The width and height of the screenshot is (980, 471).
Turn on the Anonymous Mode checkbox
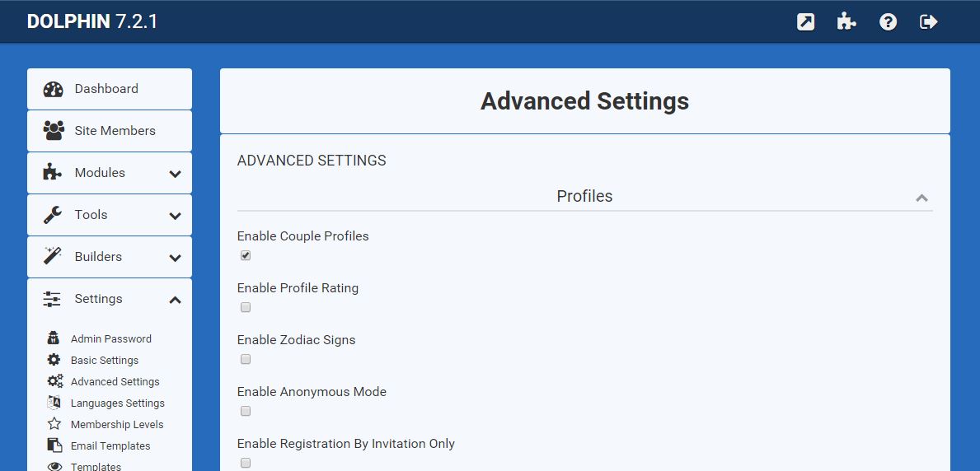point(246,411)
